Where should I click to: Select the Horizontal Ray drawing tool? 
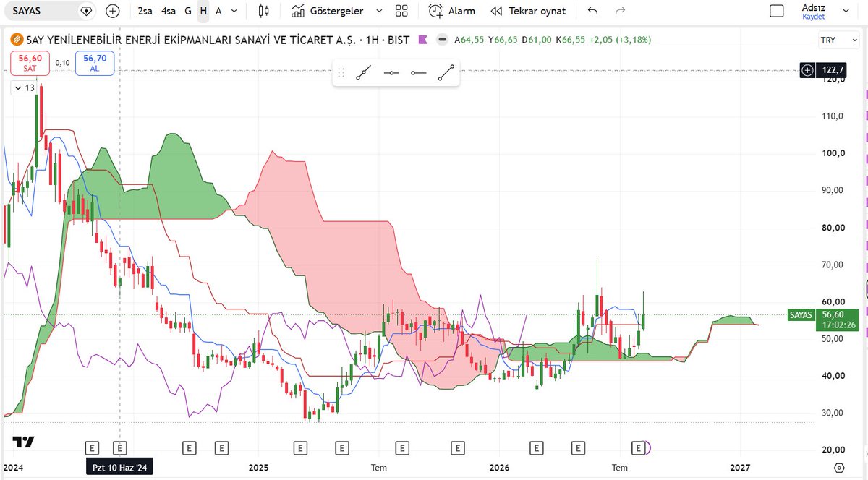tap(418, 73)
